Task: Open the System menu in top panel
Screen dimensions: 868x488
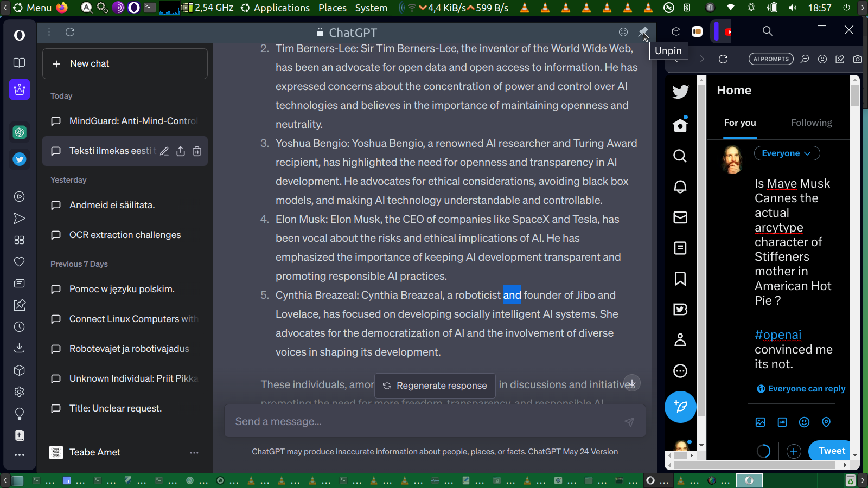Action: click(372, 8)
